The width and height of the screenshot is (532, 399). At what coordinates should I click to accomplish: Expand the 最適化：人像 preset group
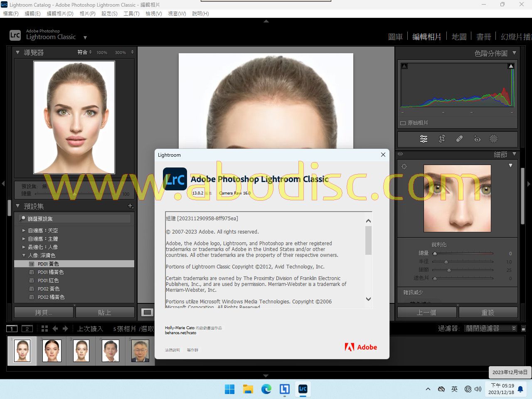(24, 247)
